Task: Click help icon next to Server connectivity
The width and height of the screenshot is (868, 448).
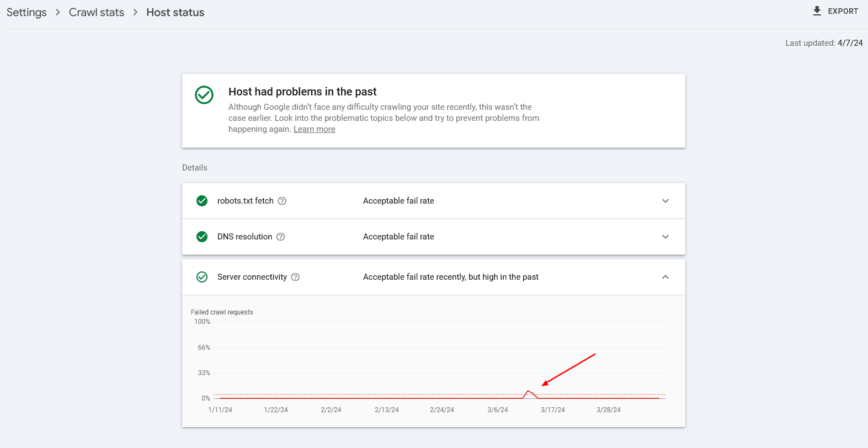Action: point(295,277)
